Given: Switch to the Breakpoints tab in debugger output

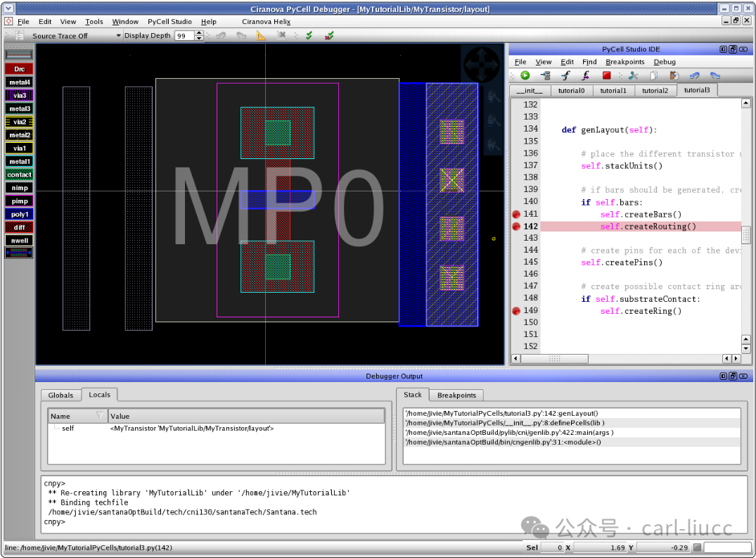Looking at the screenshot, I should click(x=456, y=395).
